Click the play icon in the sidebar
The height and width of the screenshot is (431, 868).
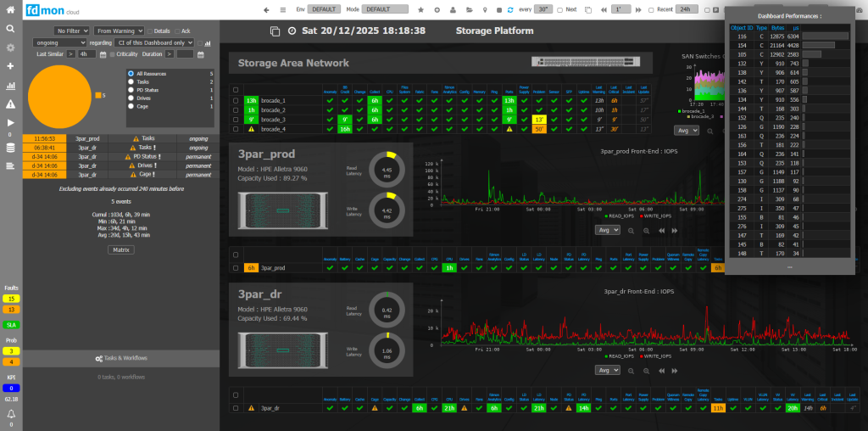click(10, 122)
